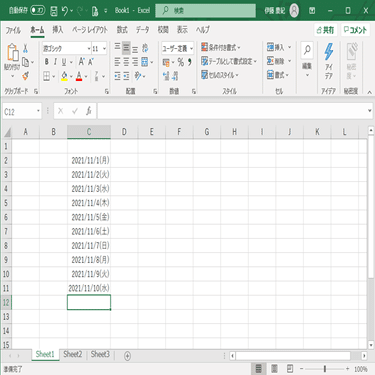Decrease indent icon

click(x=117, y=77)
